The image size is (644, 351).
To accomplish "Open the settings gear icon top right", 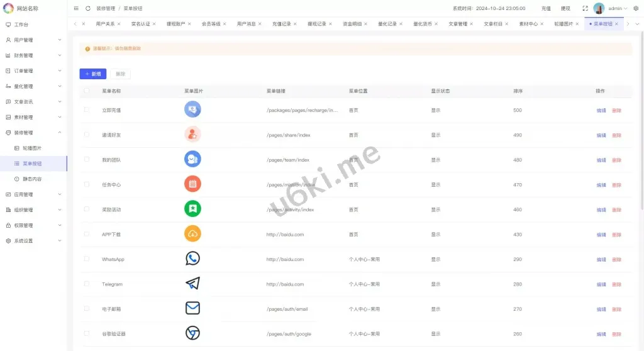I will 635,9.
